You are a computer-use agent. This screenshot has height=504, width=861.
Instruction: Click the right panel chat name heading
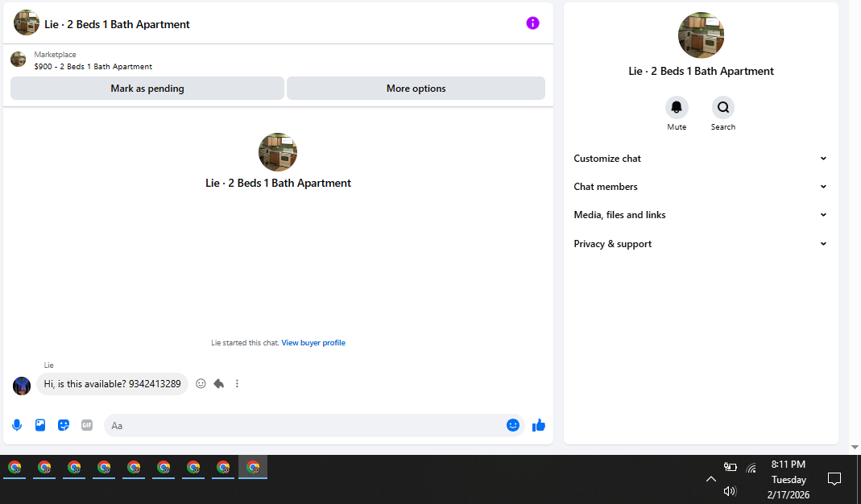coord(702,71)
